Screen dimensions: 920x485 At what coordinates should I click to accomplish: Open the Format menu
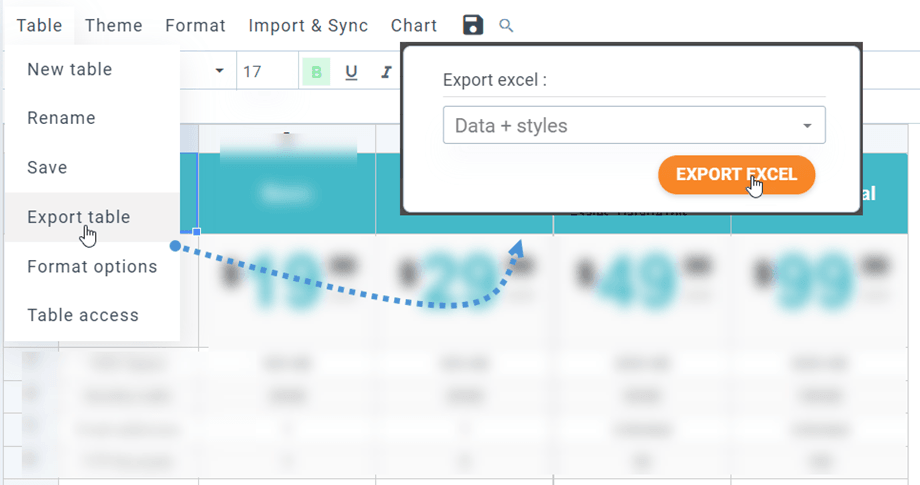(x=195, y=25)
